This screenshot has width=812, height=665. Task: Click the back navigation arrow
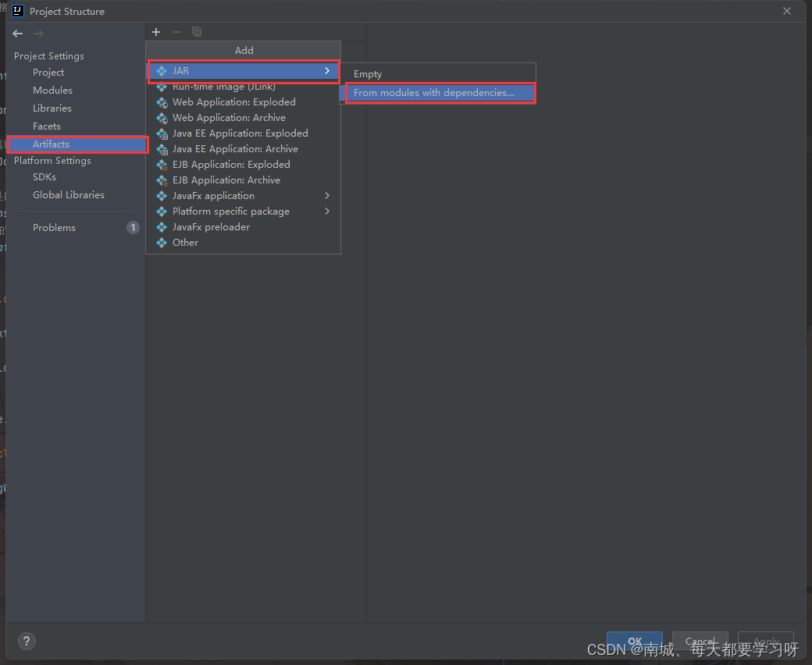click(x=17, y=34)
